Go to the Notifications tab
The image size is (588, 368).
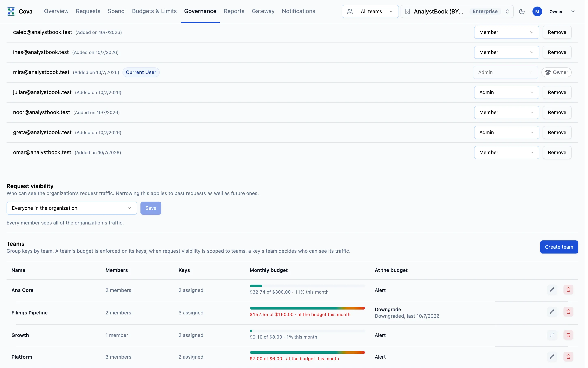click(x=298, y=11)
